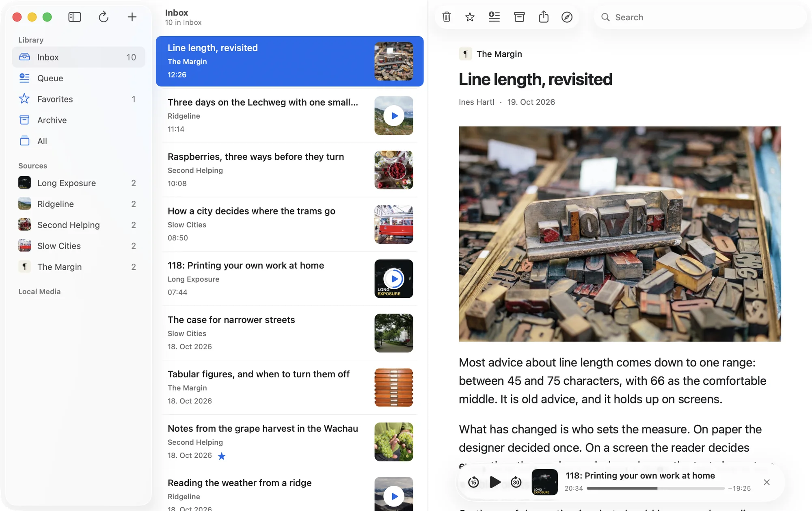The image size is (812, 511).
Task: Click The Margin source link above title
Action: pyautogui.click(x=499, y=54)
